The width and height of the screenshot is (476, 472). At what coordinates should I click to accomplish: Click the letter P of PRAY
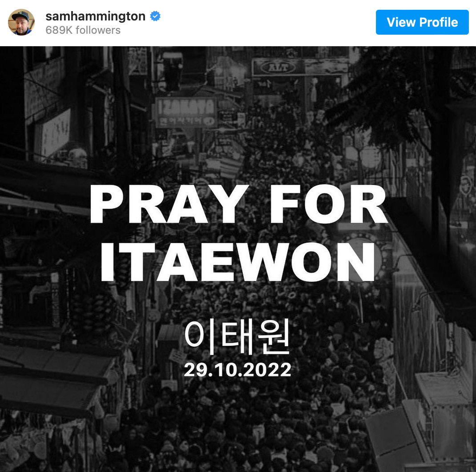coord(107,204)
